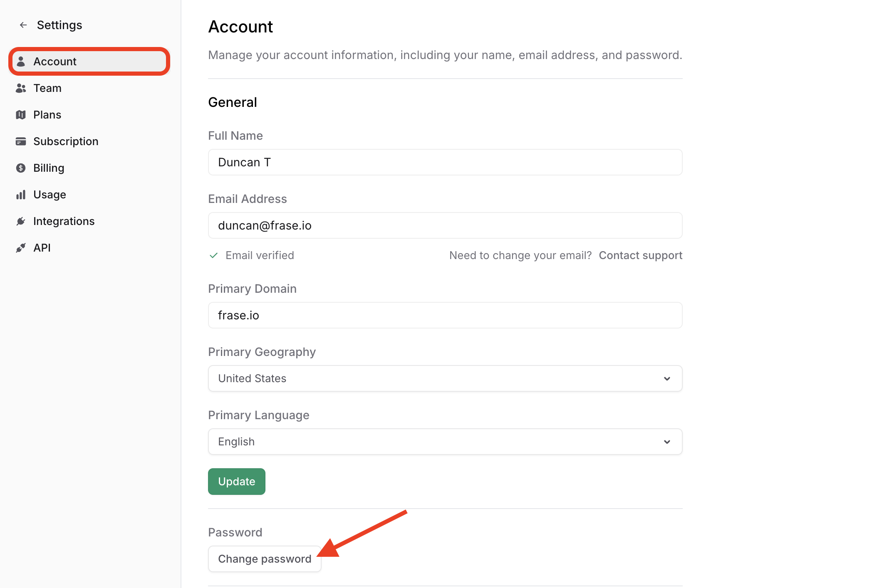Follow the Contact support link

[640, 255]
